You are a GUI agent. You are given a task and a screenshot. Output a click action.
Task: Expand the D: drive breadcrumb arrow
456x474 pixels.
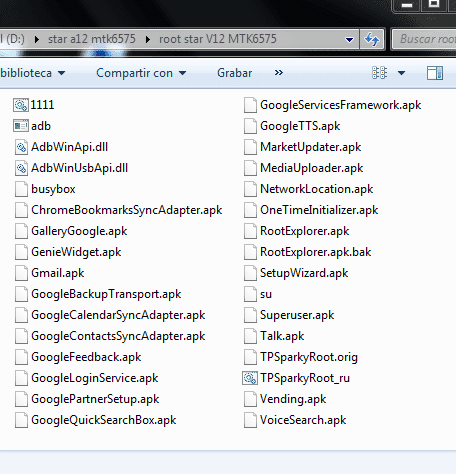pyautogui.click(x=37, y=39)
